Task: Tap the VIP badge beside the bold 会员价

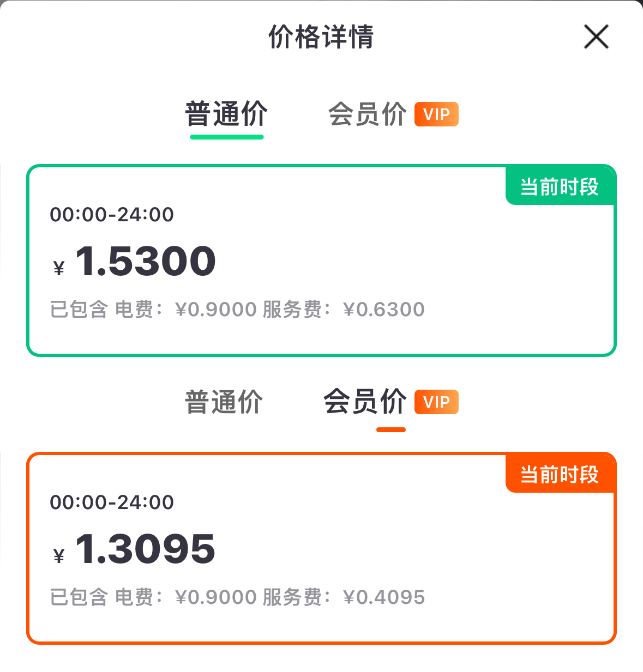Action: [x=436, y=402]
